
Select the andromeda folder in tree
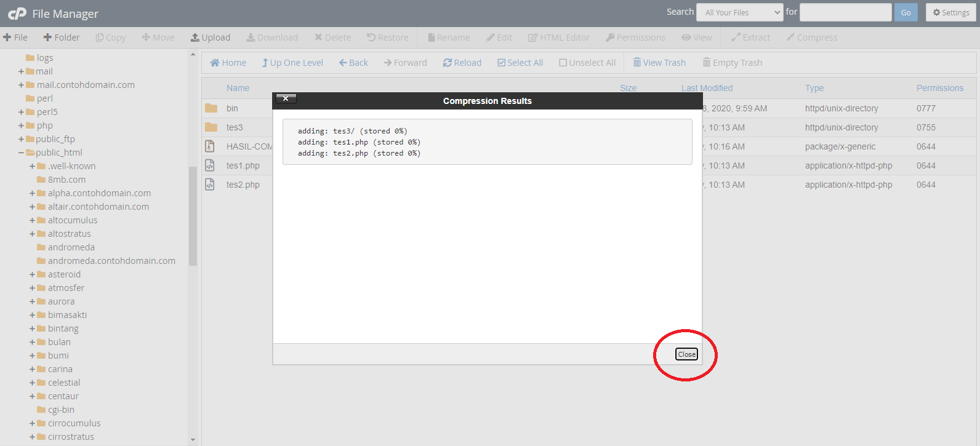[71, 247]
